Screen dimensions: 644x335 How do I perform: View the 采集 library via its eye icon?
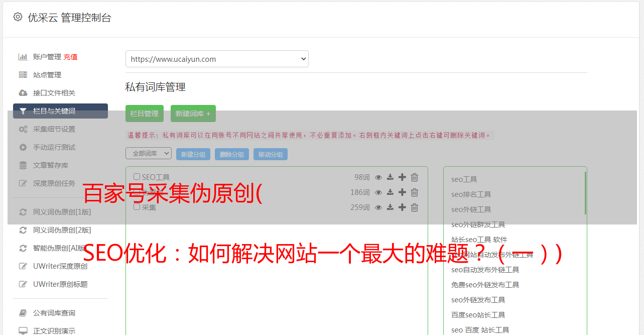click(378, 207)
